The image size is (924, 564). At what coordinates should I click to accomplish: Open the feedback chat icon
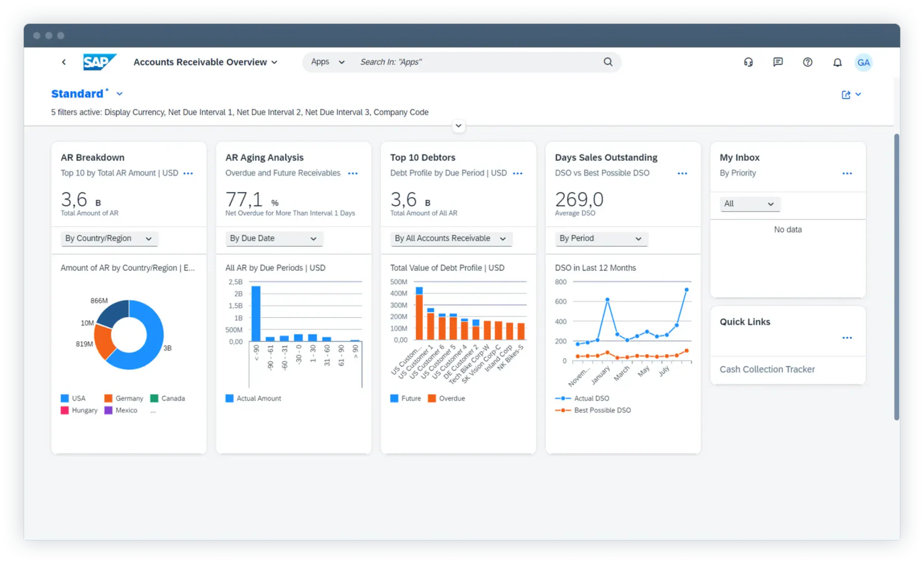point(778,62)
